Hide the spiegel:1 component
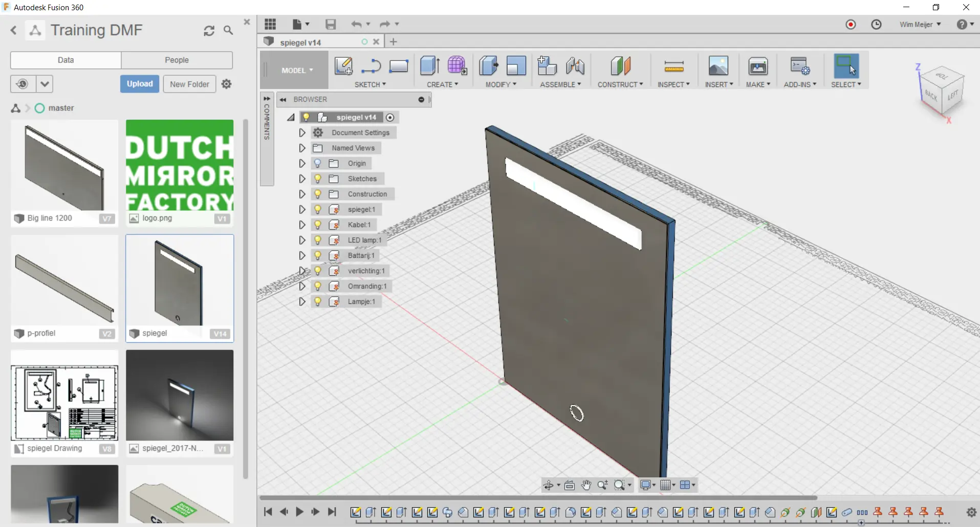 tap(318, 209)
